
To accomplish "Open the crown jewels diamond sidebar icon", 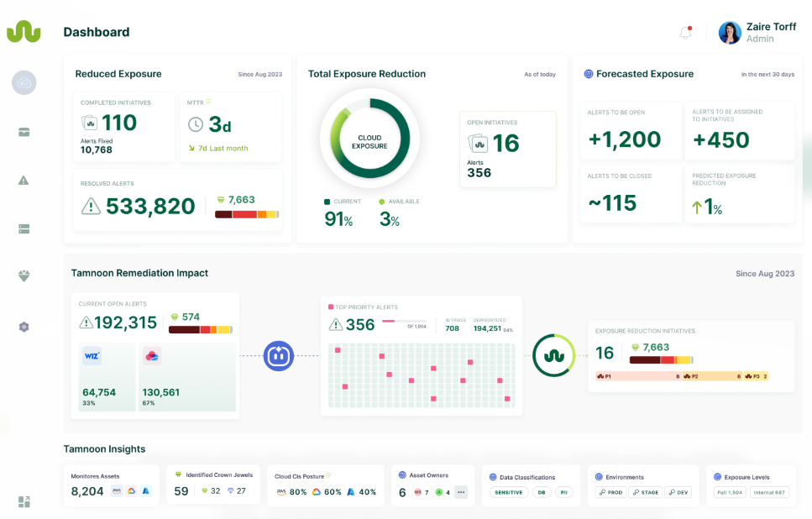I will point(24,276).
